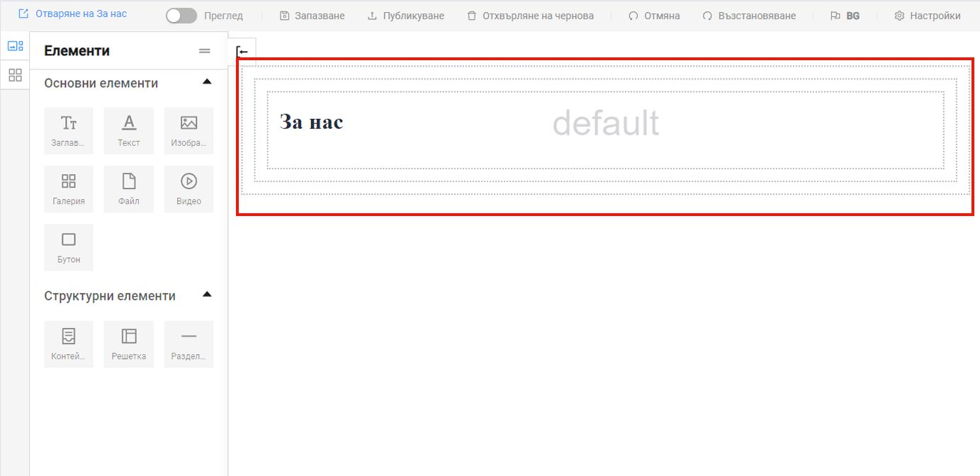This screenshot has height=476, width=980.
Task: Add a Решетка structural element
Action: click(x=128, y=344)
